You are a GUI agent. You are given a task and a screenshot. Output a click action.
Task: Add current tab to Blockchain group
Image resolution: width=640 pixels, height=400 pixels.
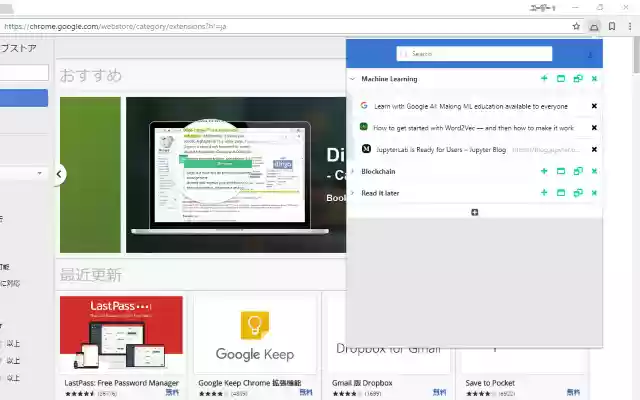(544, 171)
